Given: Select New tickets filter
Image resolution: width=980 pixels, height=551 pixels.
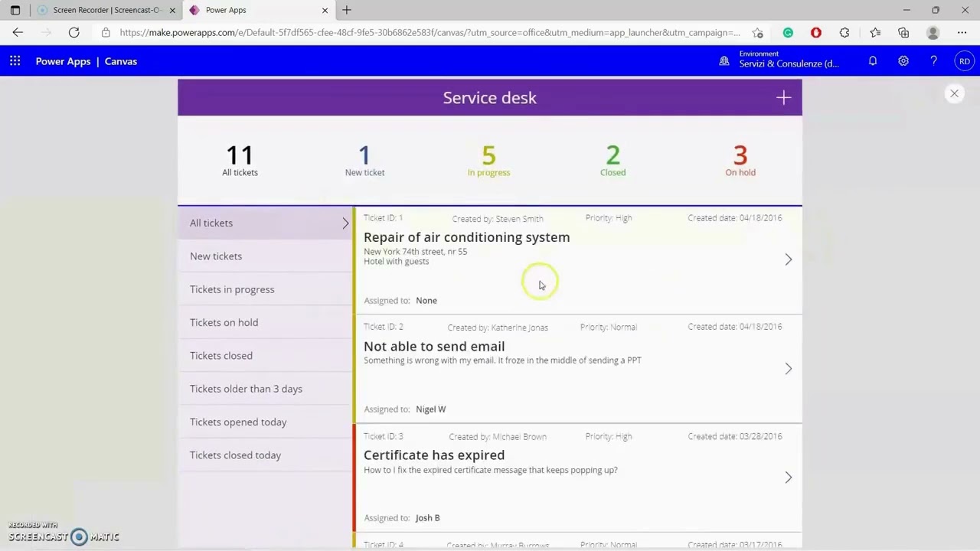Looking at the screenshot, I should coord(265,256).
